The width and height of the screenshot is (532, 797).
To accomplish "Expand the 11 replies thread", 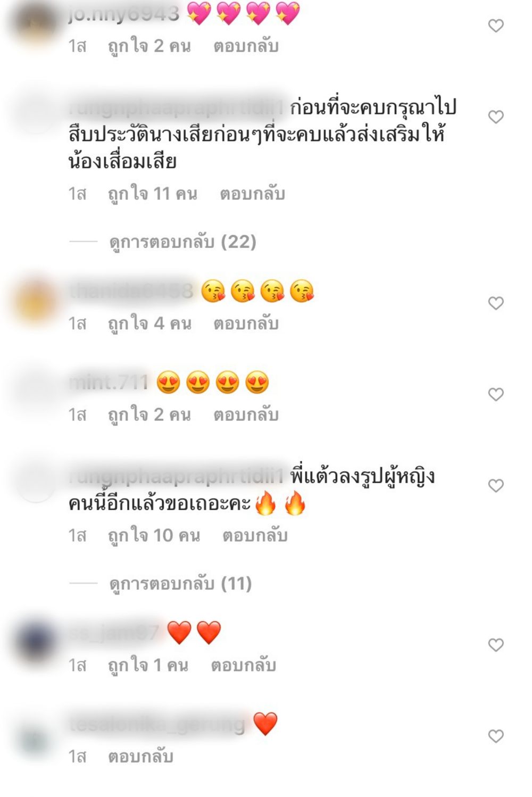I will tap(180, 584).
